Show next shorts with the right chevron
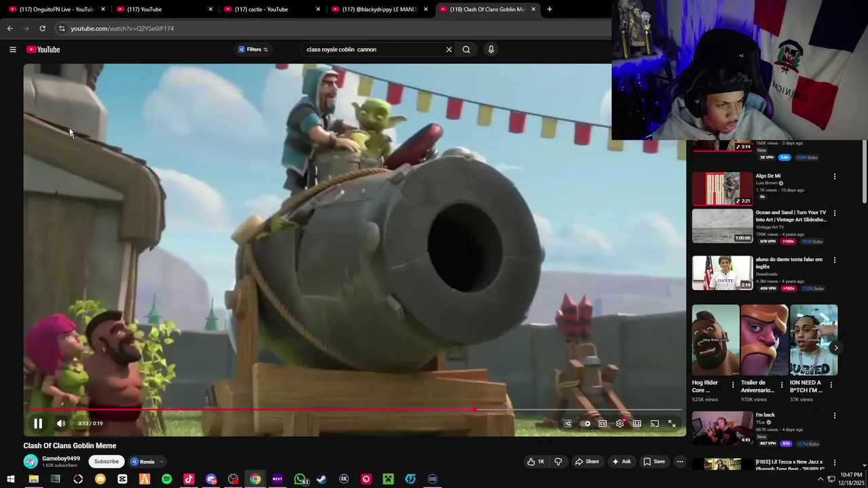 pos(835,348)
